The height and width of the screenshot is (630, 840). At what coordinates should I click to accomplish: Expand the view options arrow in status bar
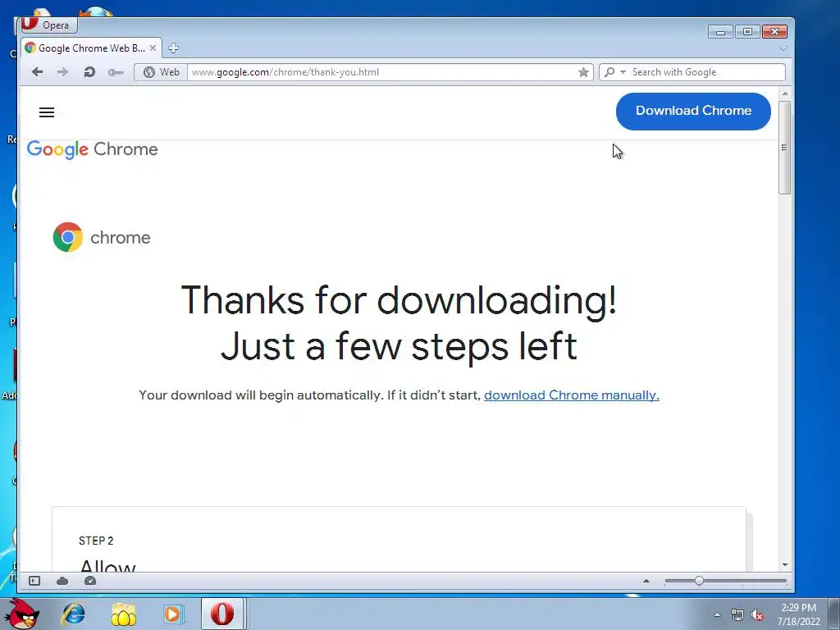pos(646,581)
